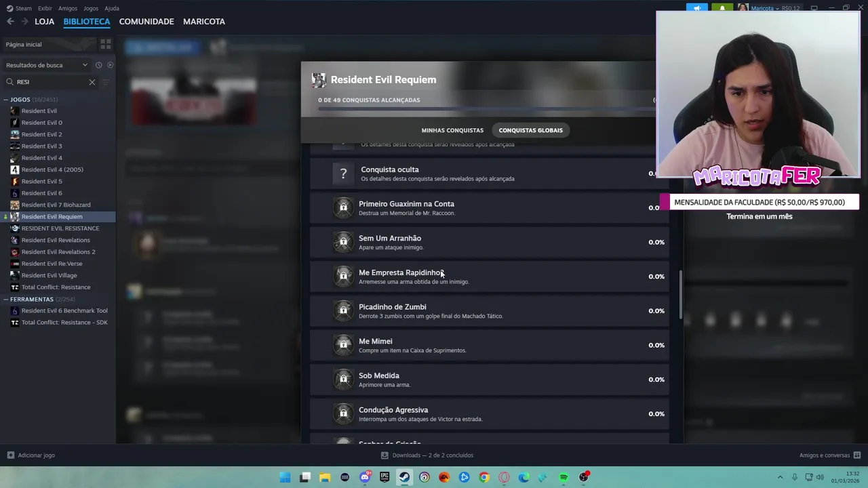Image resolution: width=868 pixels, height=488 pixels.
Task: Click the Me Mimei achievement icon
Action: pyautogui.click(x=343, y=345)
